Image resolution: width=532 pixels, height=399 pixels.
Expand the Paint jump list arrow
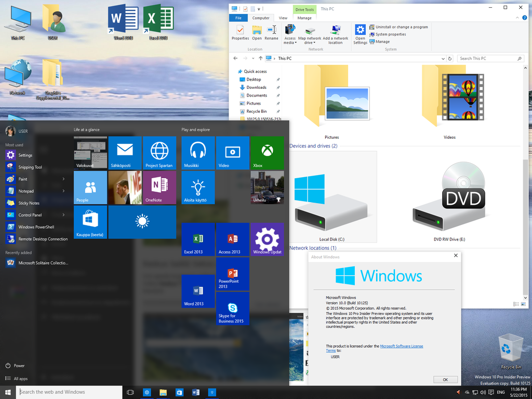[63, 179]
